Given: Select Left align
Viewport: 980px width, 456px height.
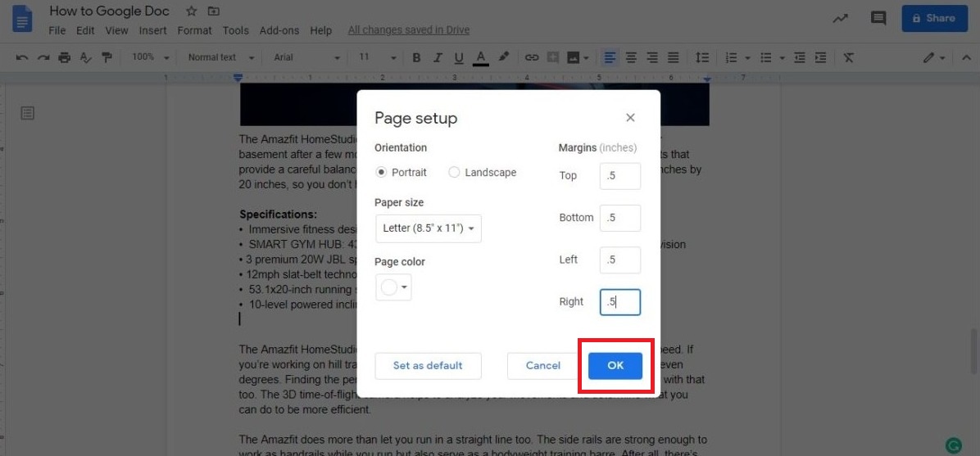Looking at the screenshot, I should (610, 57).
